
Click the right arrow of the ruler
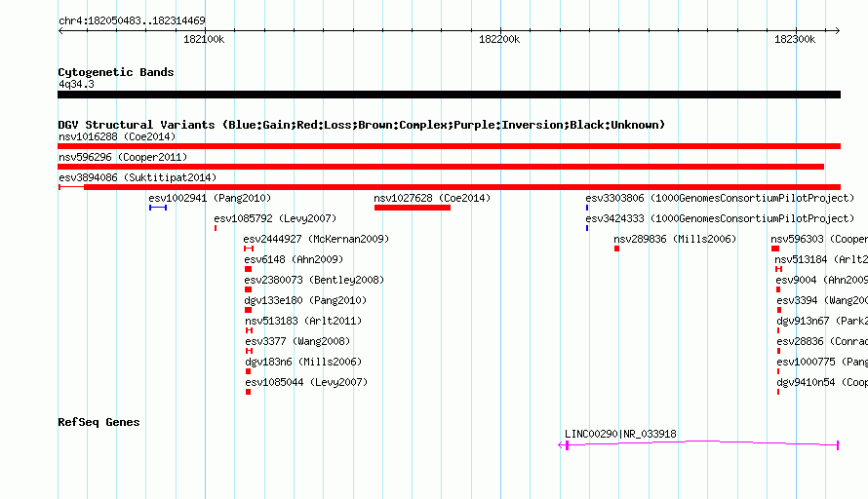click(x=838, y=30)
